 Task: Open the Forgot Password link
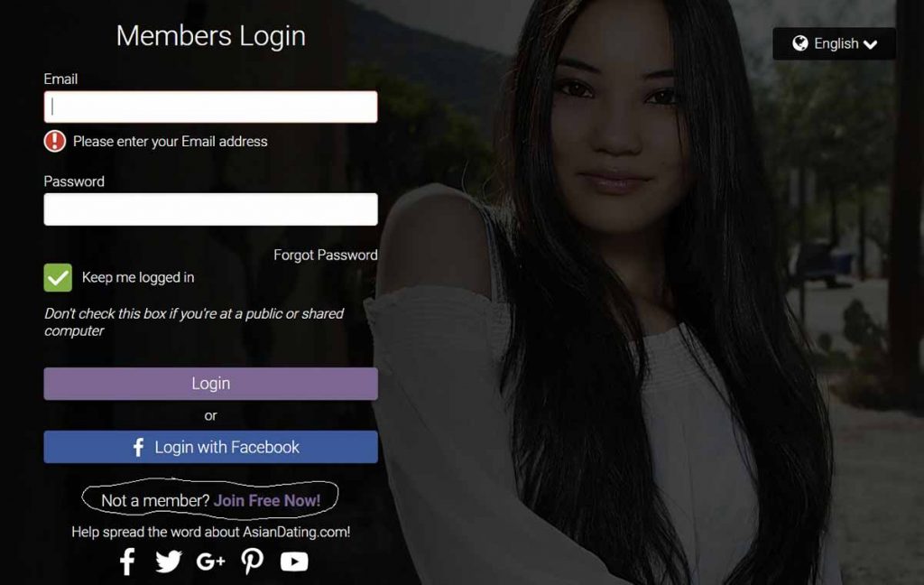pos(325,255)
